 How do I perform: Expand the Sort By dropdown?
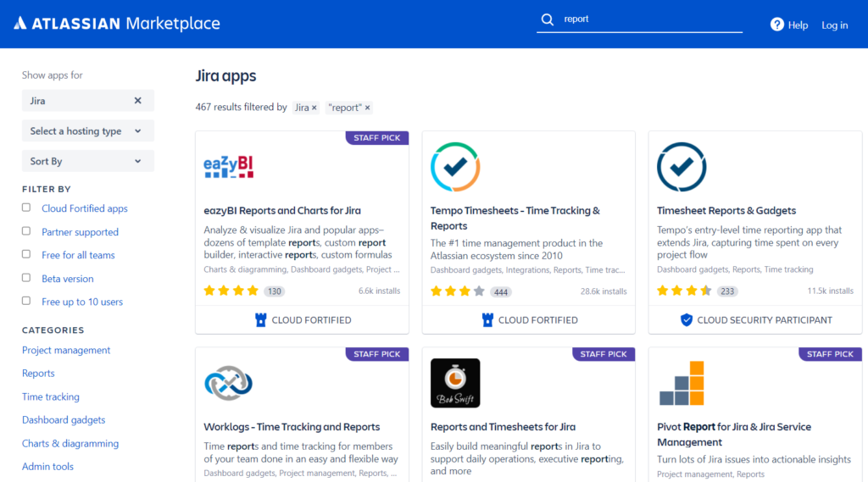(88, 161)
